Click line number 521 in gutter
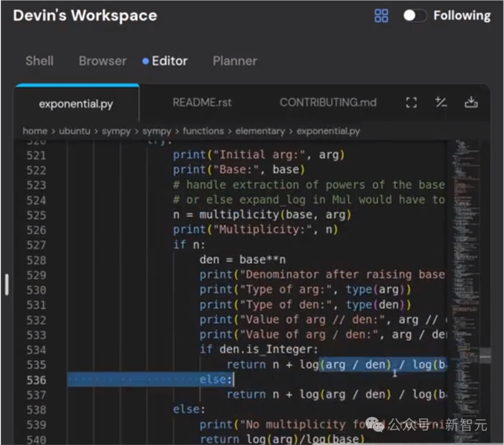Image resolution: width=504 pixels, height=445 pixels. coord(36,156)
